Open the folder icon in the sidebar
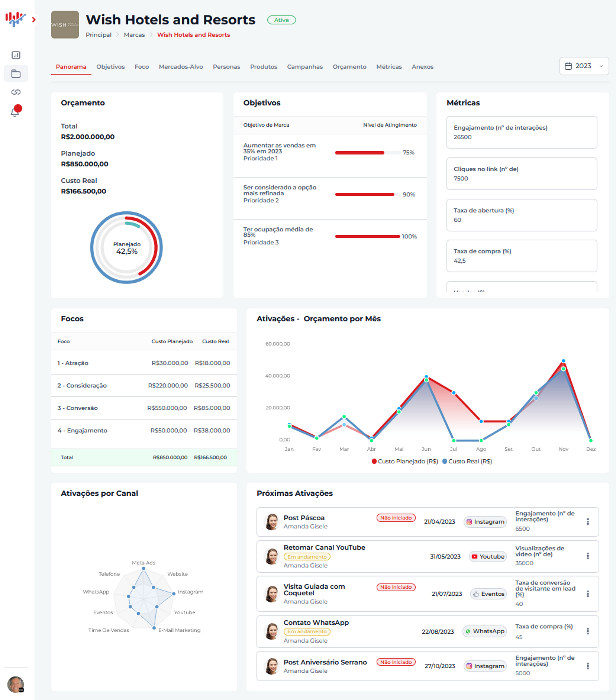Image resolution: width=616 pixels, height=700 pixels. [16, 74]
